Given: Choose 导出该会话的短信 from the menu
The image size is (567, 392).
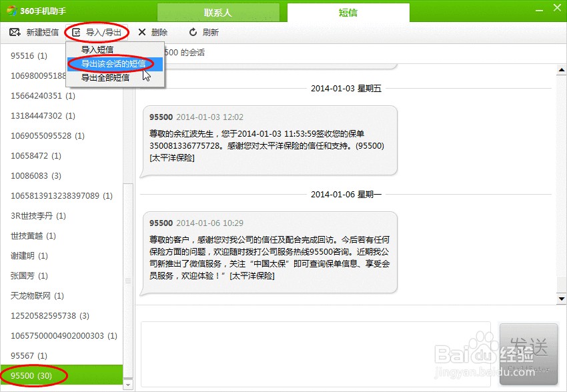Looking at the screenshot, I should [115, 64].
